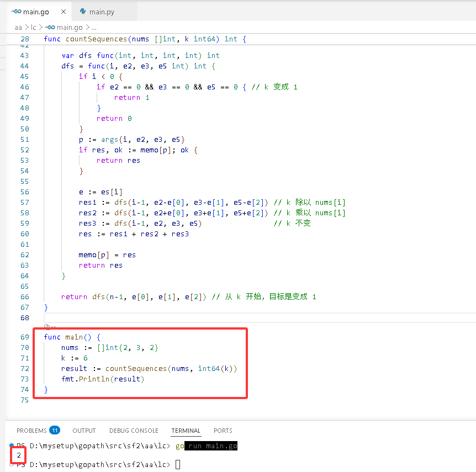Click the 'return dfs(n-1, e[0], e[1], e[2])' line
476x472 pixels.
pyautogui.click(x=134, y=297)
